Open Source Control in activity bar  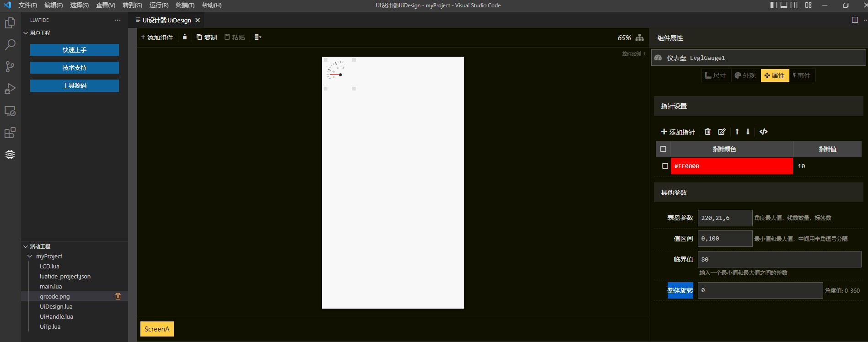point(10,67)
